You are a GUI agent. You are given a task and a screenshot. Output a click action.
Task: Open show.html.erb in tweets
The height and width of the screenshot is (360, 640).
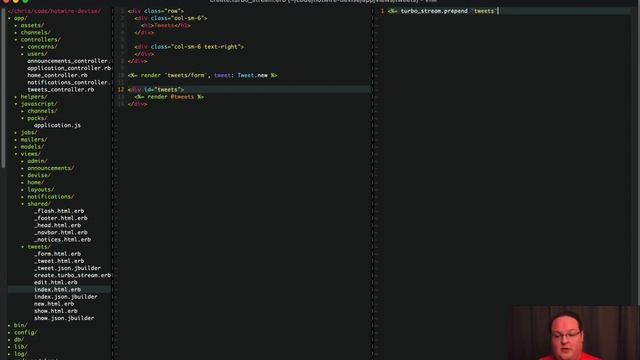click(x=56, y=311)
